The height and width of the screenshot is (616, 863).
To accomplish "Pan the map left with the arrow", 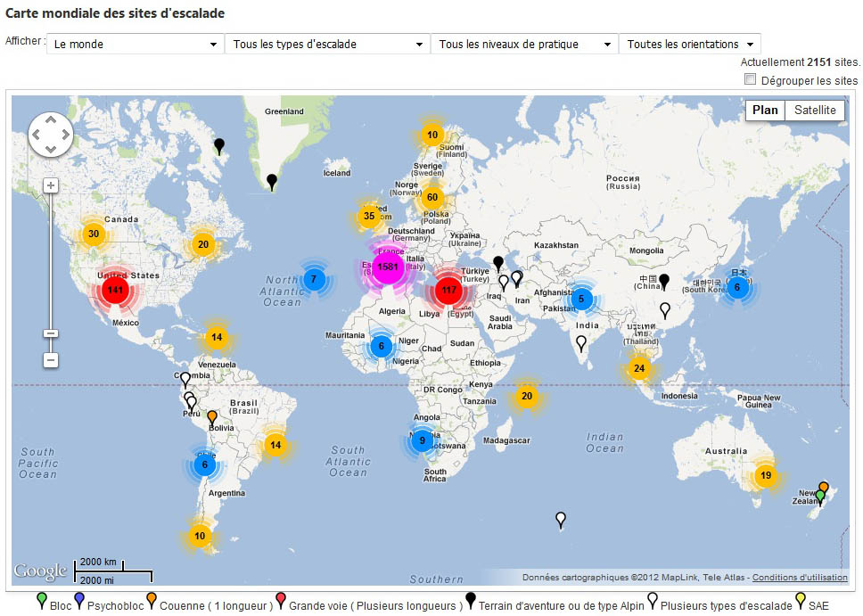I will pos(37,135).
